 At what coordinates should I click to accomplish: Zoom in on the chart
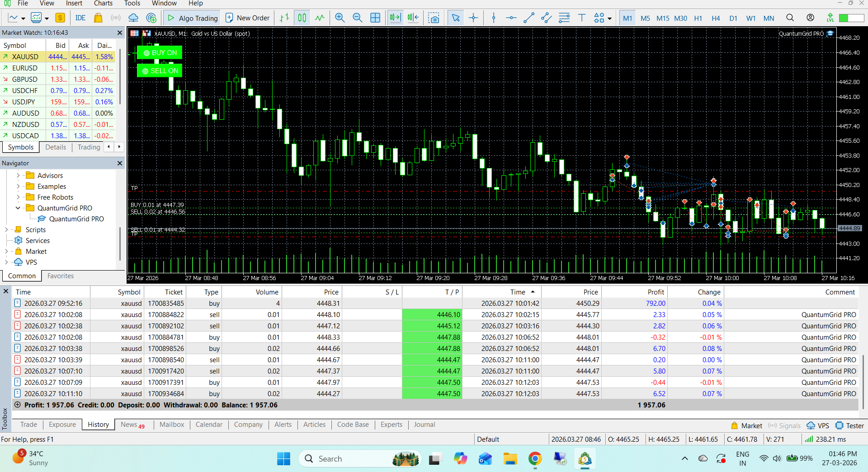pos(340,18)
